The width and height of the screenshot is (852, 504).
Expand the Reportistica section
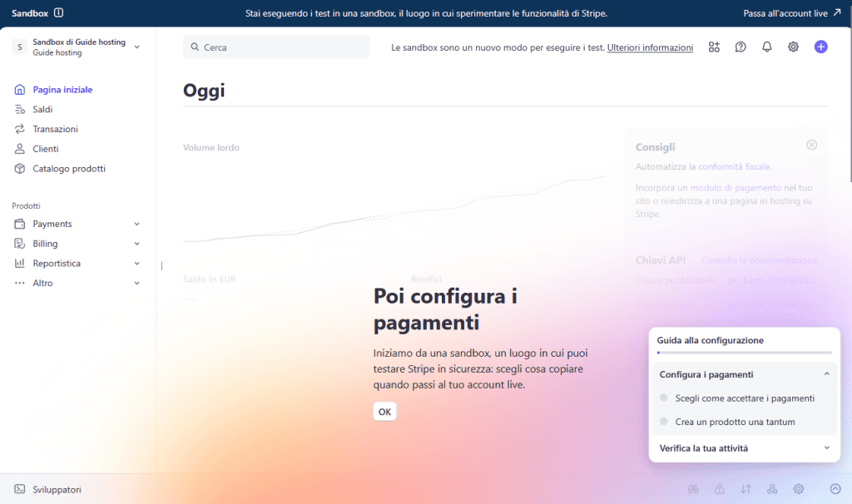click(137, 263)
